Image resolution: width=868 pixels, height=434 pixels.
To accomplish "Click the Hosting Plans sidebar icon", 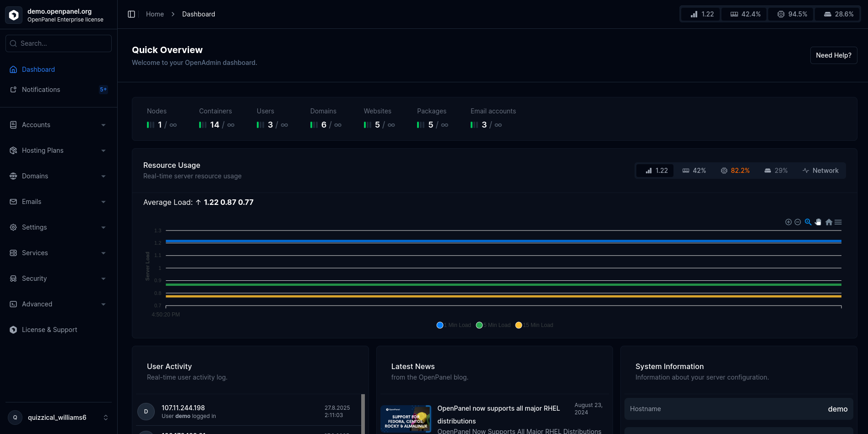I will coord(13,150).
